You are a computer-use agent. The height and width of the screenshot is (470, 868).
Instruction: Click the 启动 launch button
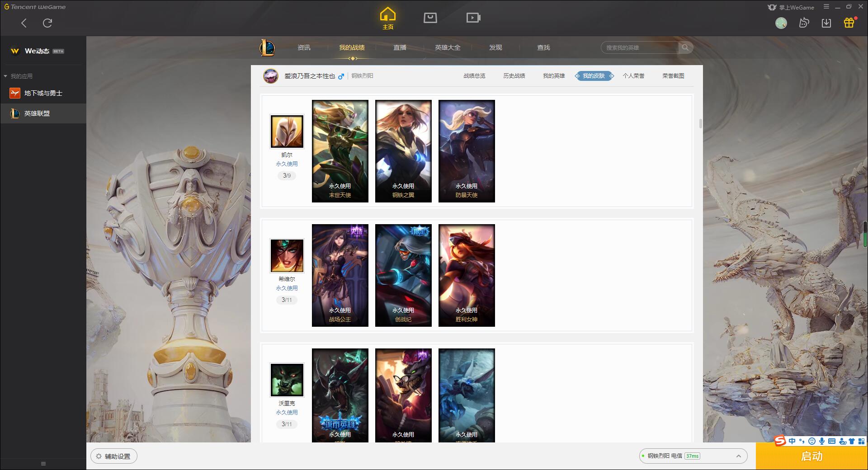coord(811,456)
